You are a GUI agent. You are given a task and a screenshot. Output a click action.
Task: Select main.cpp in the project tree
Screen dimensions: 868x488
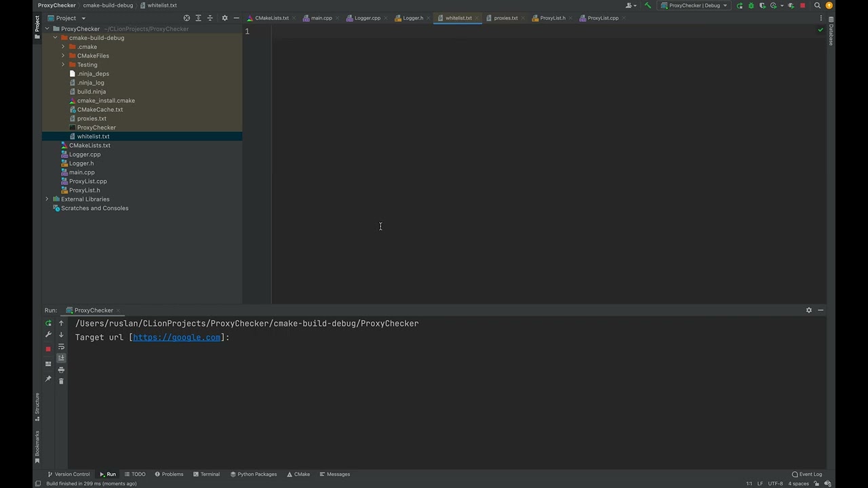point(81,172)
